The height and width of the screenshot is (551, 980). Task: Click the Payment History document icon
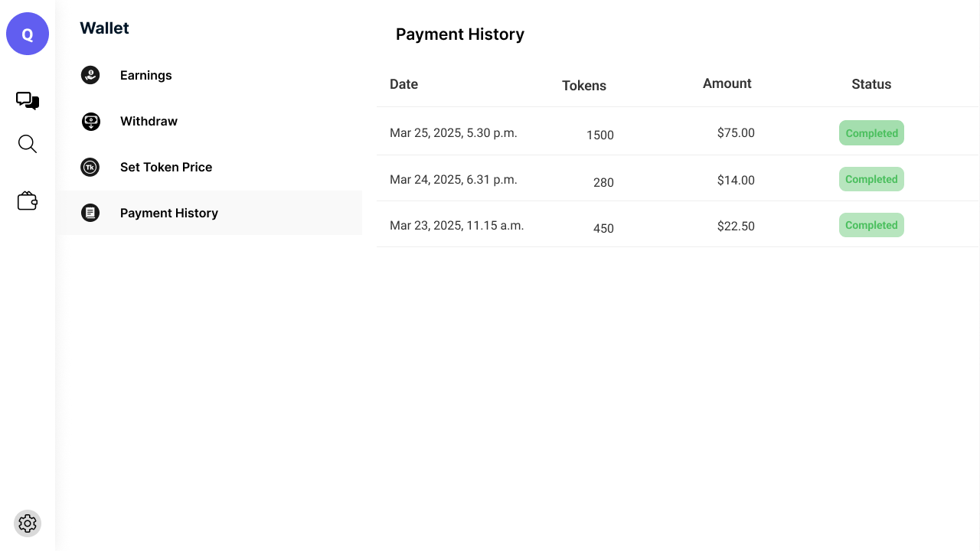[x=90, y=213]
